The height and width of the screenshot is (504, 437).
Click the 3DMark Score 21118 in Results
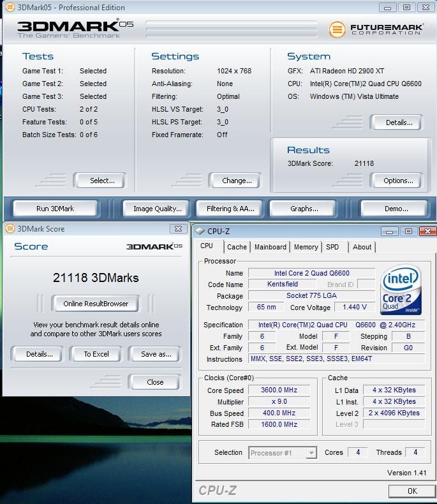364,163
